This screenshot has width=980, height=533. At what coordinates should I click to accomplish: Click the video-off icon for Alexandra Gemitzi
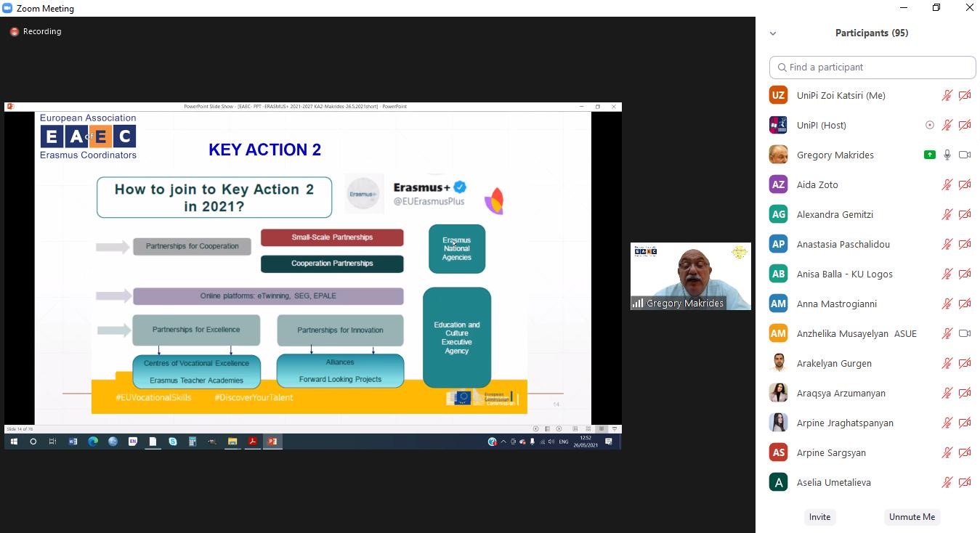coord(965,214)
